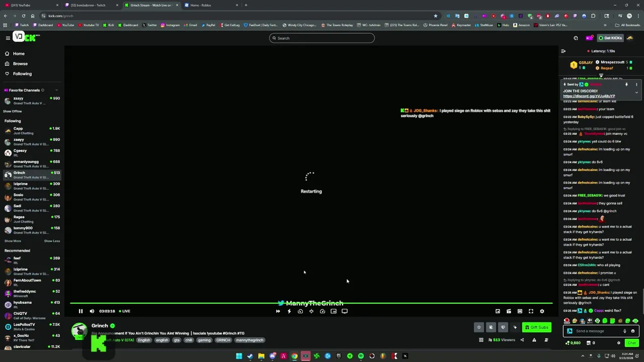The image size is (644, 362).
Task: Click Show Less in Following list
Action: (x=52, y=241)
